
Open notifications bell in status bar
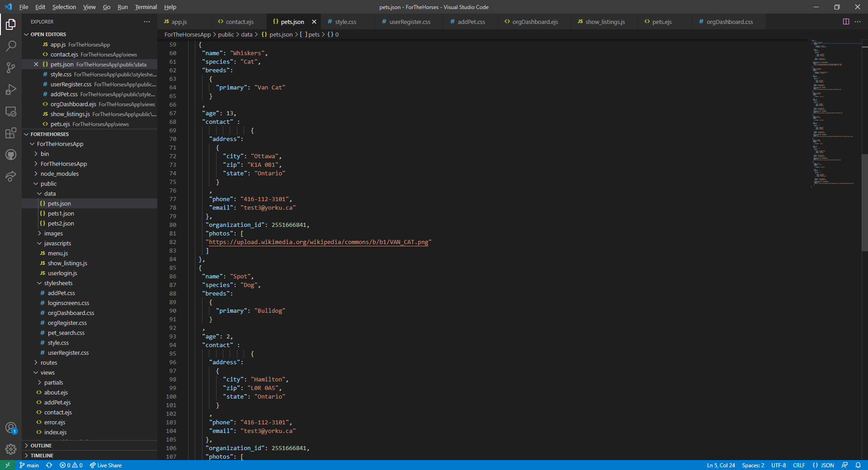click(x=858, y=465)
